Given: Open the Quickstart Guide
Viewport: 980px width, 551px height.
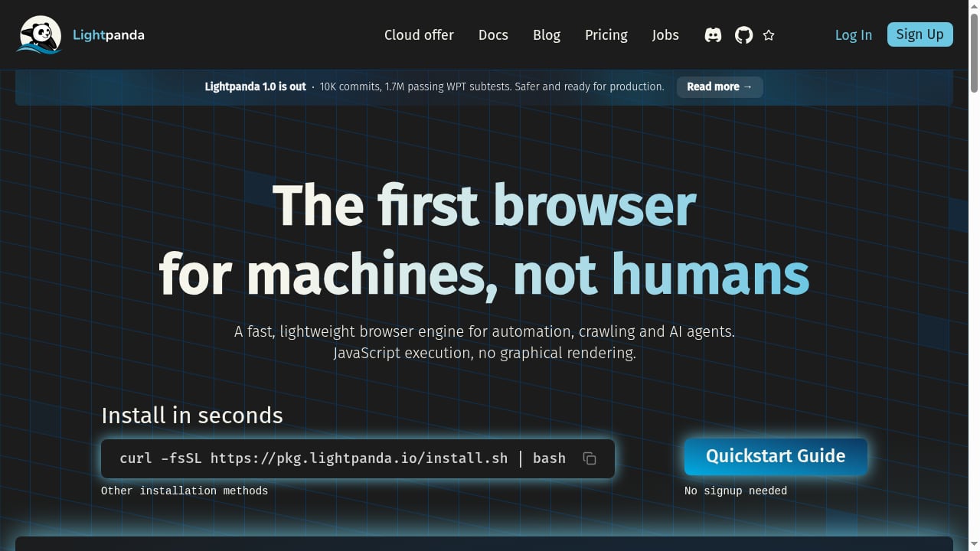Looking at the screenshot, I should coord(776,457).
